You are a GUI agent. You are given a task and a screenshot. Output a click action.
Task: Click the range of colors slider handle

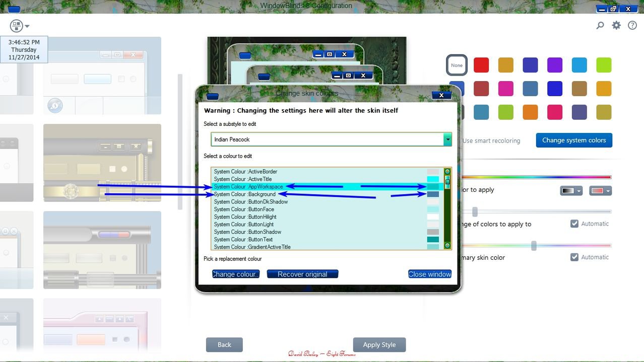coord(475,211)
